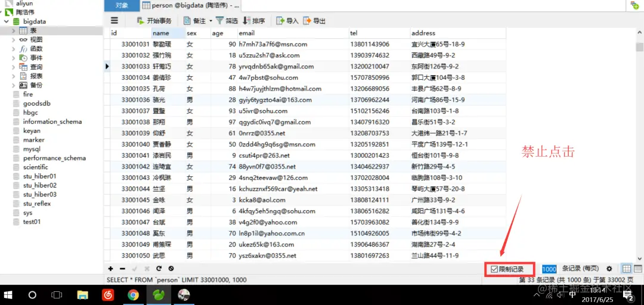Delete record with the minus icon

pyautogui.click(x=122, y=269)
